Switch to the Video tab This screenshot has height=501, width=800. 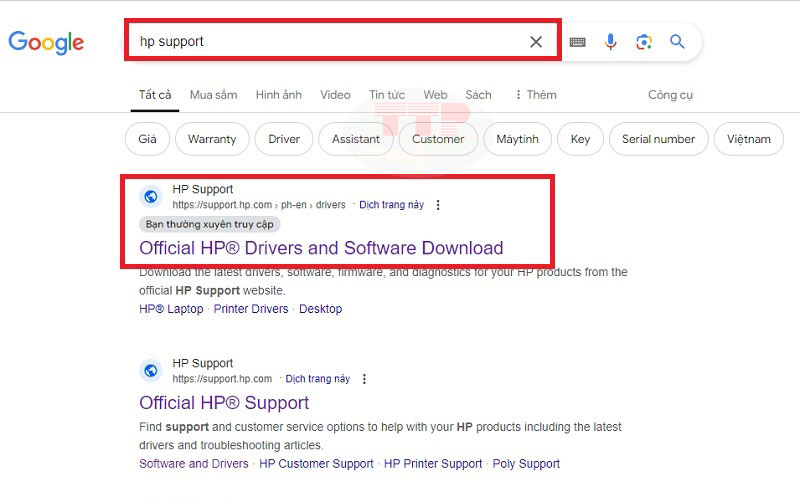pos(335,95)
